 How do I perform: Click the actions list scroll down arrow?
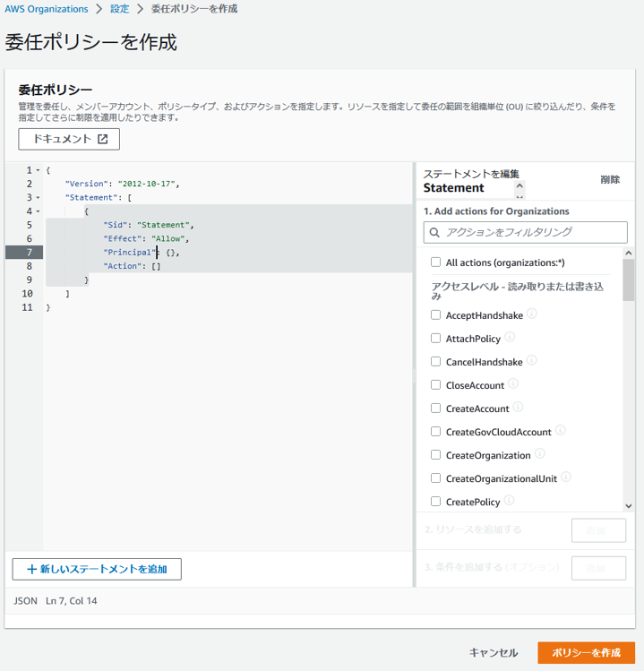click(x=629, y=506)
